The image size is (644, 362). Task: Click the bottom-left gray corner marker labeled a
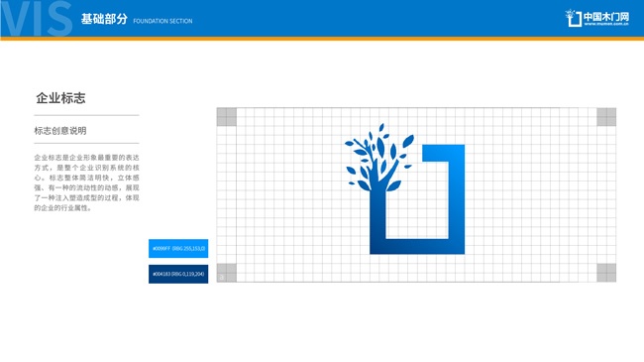(226, 273)
